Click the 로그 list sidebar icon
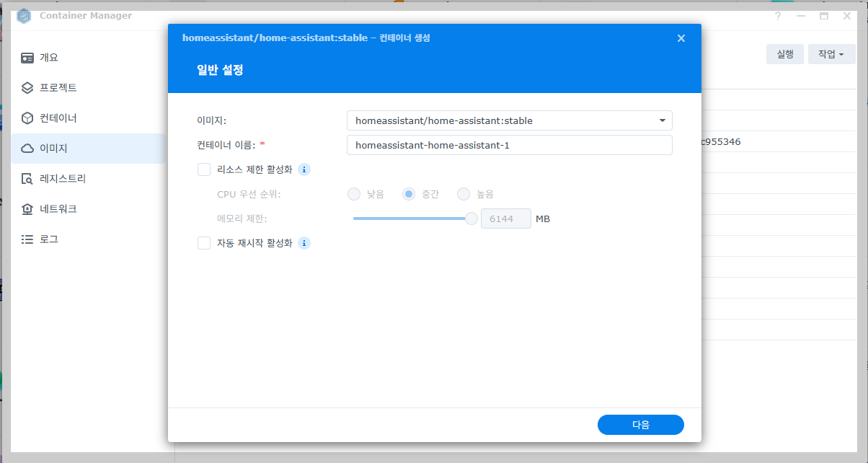868x463 pixels. tap(27, 239)
